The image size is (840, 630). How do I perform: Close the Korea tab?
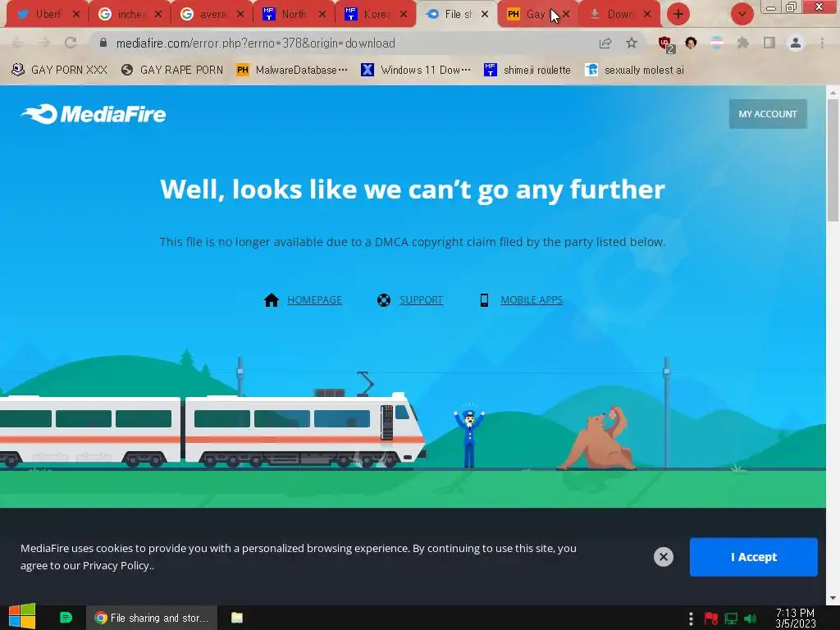coord(404,14)
